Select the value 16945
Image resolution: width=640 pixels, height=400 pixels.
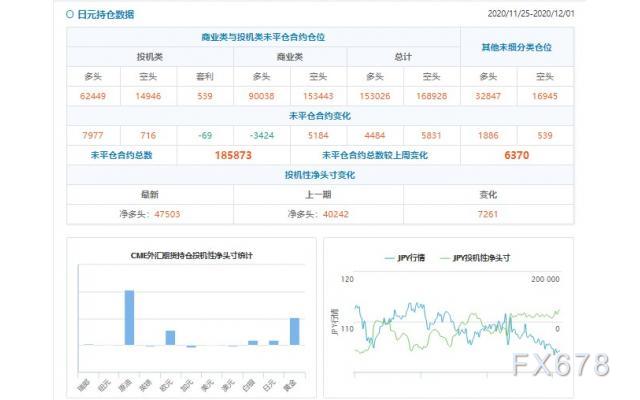(545, 96)
